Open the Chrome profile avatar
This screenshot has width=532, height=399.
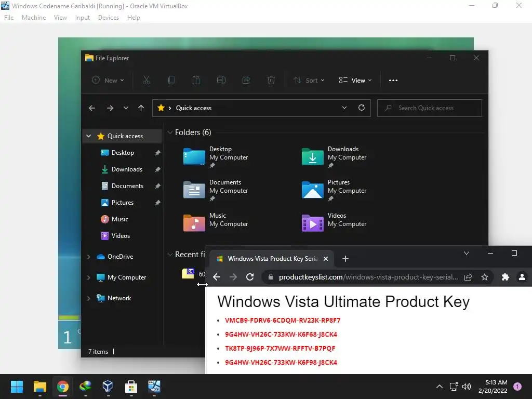(522, 277)
